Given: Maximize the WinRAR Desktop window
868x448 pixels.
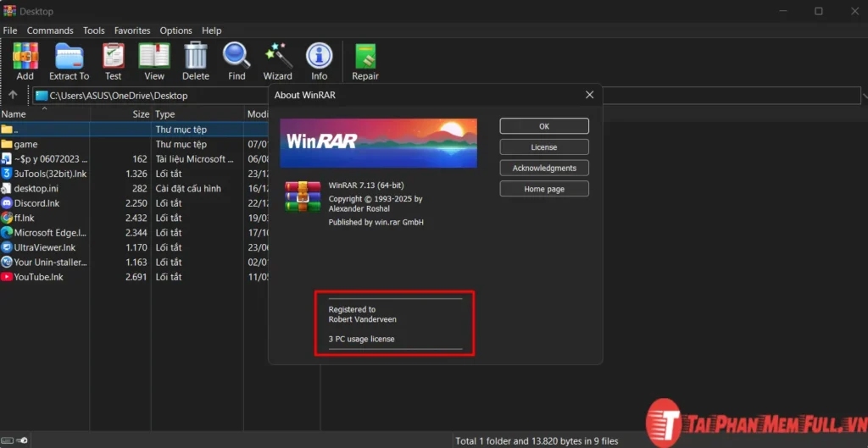Looking at the screenshot, I should tap(818, 11).
